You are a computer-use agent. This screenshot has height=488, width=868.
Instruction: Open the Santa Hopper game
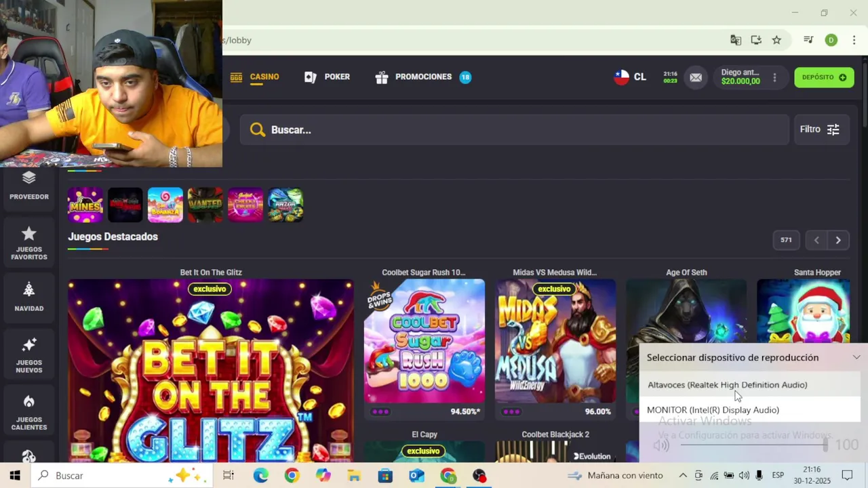pos(804,312)
